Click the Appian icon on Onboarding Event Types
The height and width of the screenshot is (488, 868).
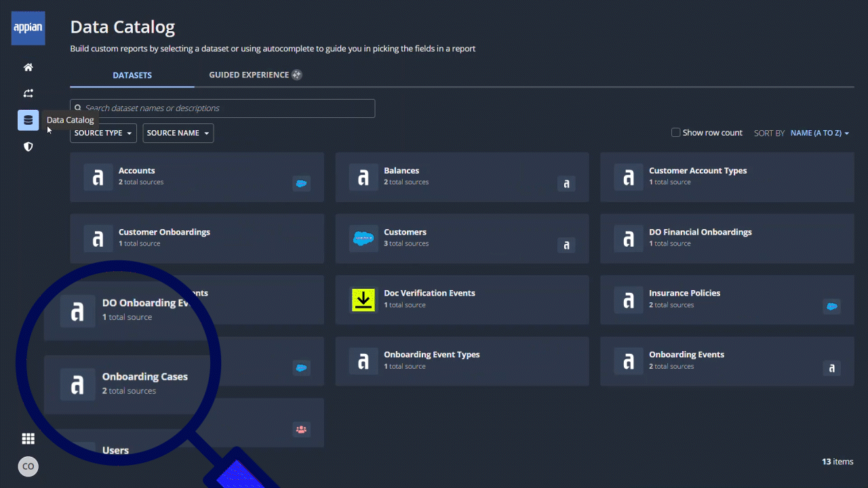363,361
